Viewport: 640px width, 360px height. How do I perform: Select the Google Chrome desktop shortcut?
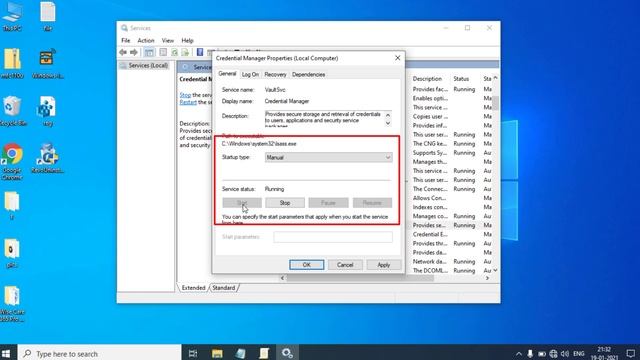point(12,162)
